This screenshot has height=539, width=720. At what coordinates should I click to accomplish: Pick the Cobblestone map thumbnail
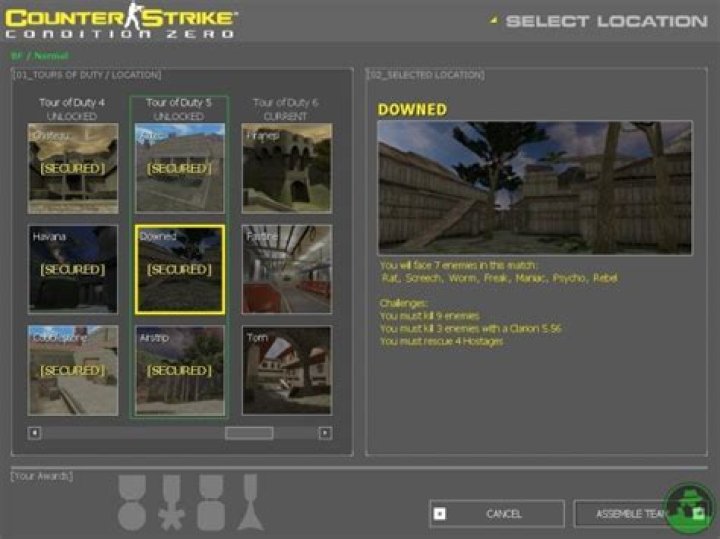click(x=73, y=370)
